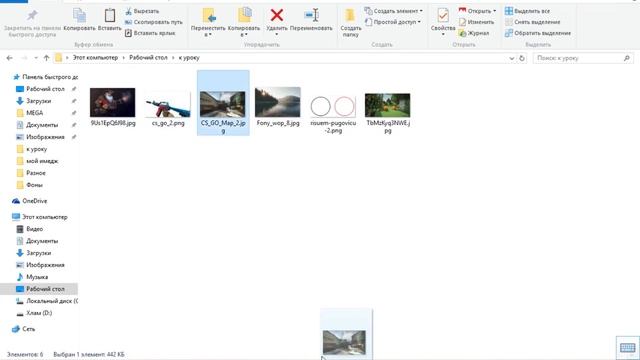640x360 pixels.
Task: Expand address bar history dropdown
Action: 511,58
